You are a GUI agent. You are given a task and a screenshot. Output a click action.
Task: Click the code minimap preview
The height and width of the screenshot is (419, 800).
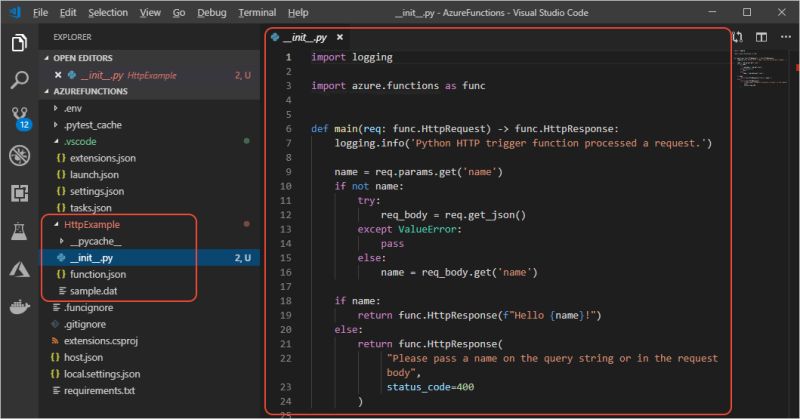click(760, 66)
